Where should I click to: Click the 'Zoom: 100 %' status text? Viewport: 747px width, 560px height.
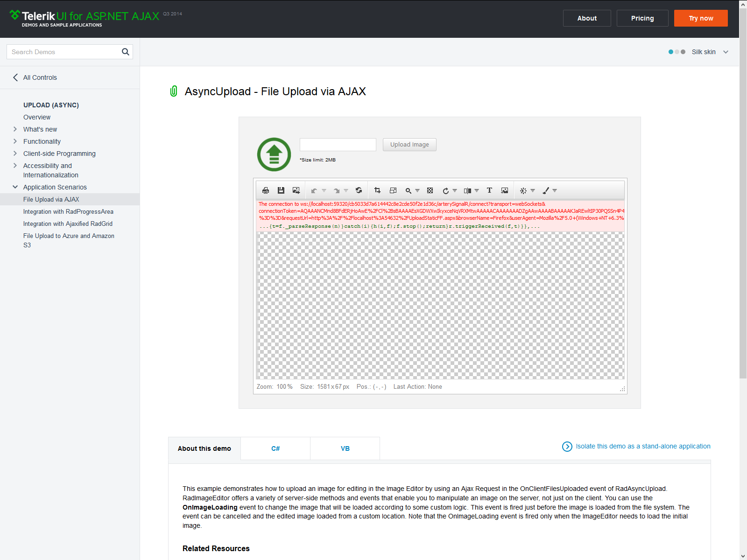tap(275, 387)
